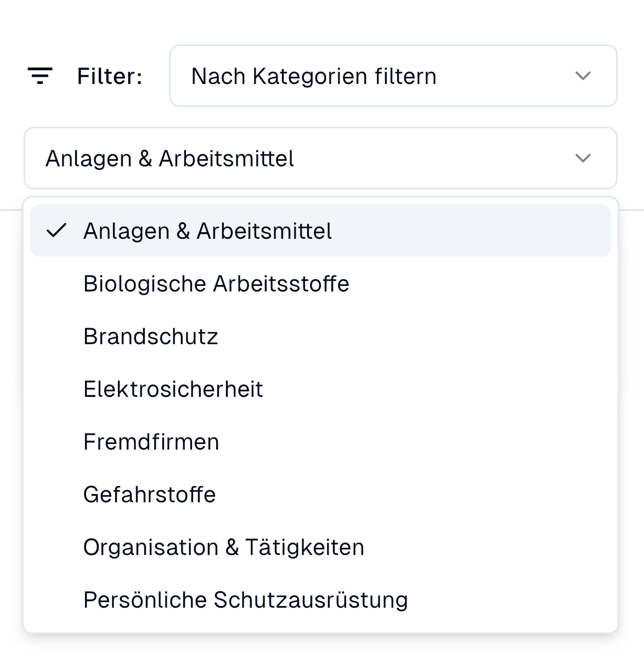The image size is (644, 656).
Task: Choose Biologische Arbeitsstoffe from the list
Action: point(216,284)
